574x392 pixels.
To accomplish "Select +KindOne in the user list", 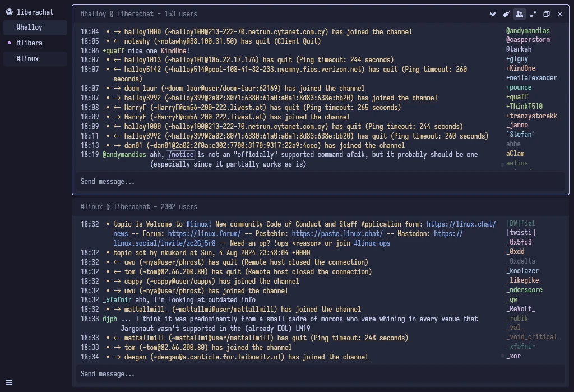I will tap(521, 68).
